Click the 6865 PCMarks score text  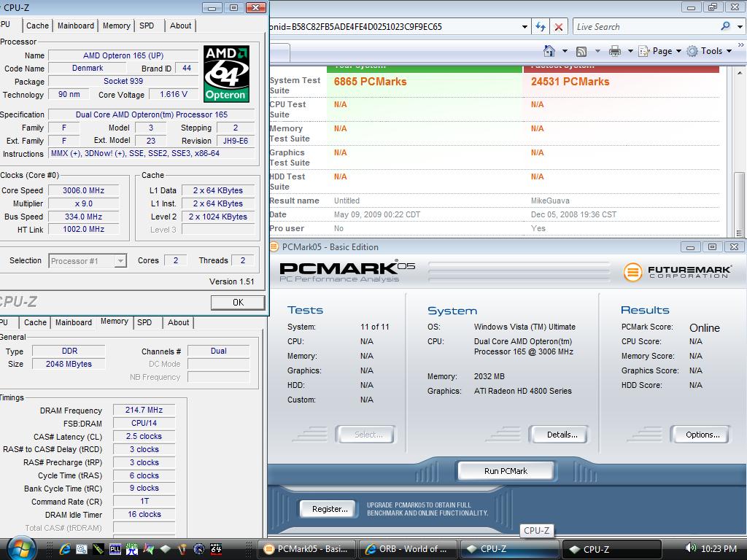coord(370,82)
